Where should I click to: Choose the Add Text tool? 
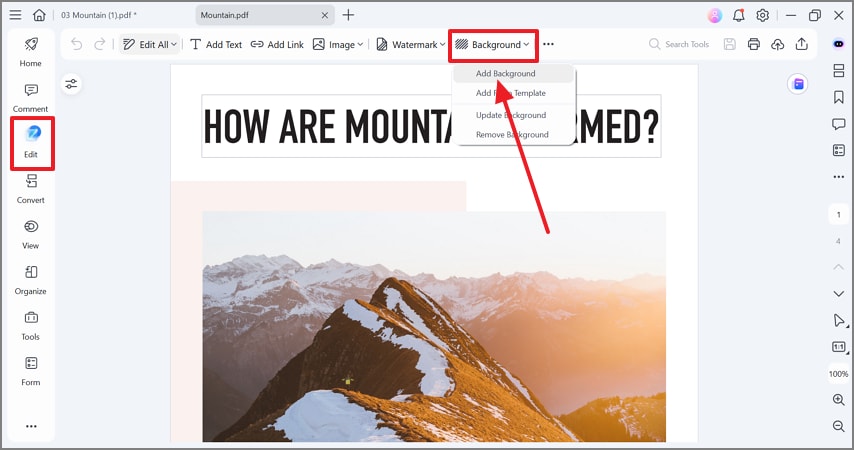point(216,45)
